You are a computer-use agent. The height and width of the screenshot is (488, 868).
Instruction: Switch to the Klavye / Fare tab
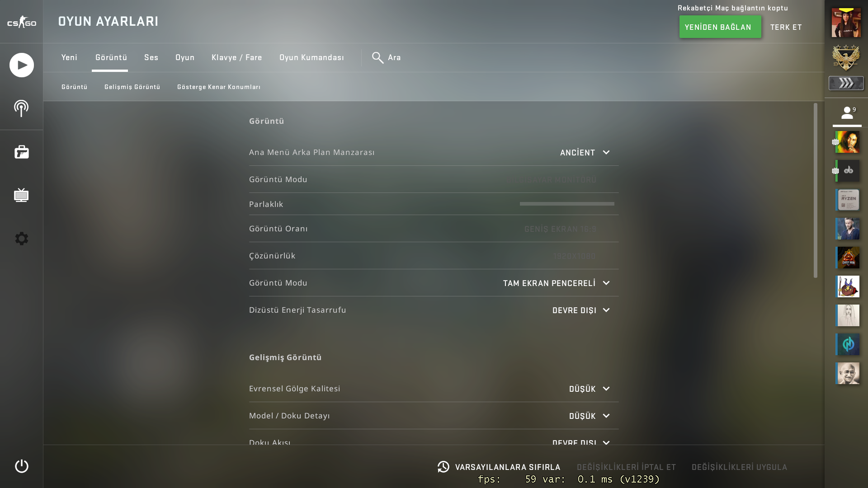tap(237, 57)
